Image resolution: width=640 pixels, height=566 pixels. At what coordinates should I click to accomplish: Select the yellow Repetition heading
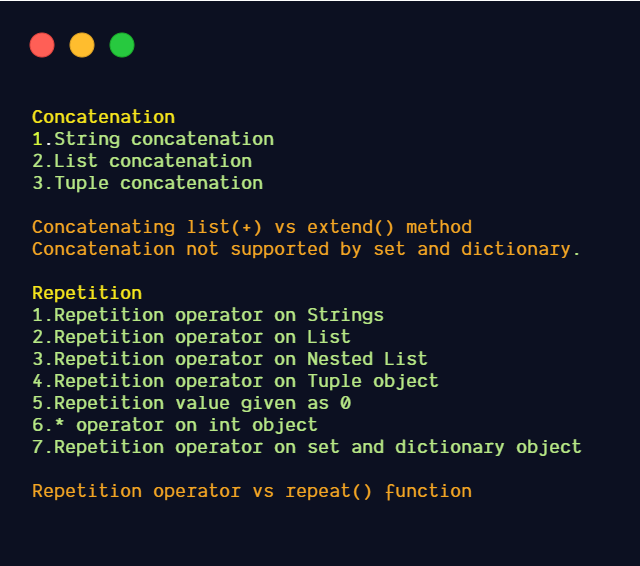click(87, 293)
